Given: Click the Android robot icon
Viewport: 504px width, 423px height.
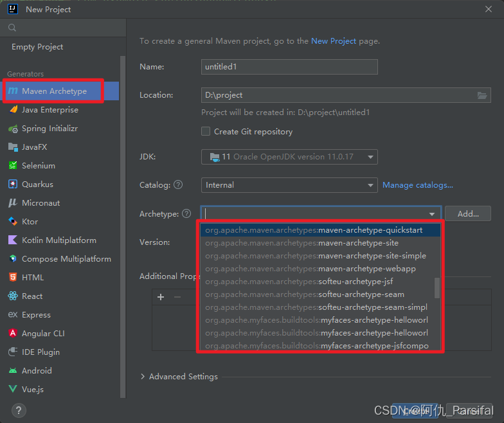Looking at the screenshot, I should (x=13, y=370).
